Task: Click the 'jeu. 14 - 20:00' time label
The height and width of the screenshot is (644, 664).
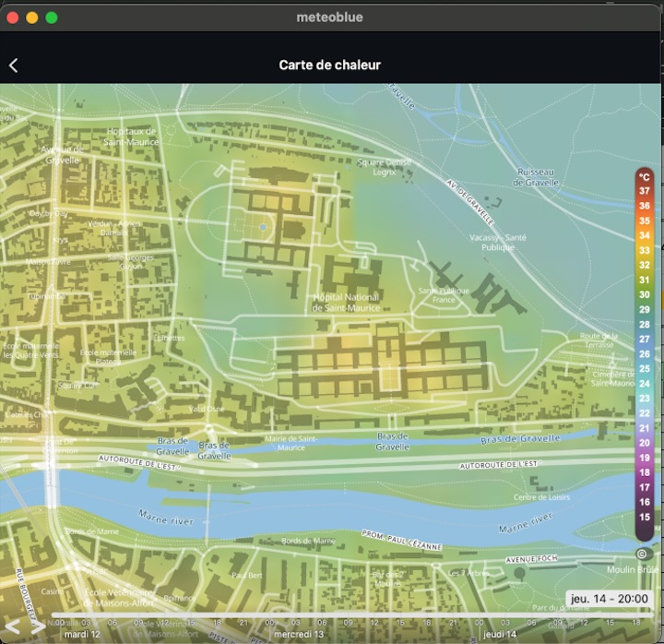Action: pyautogui.click(x=610, y=599)
